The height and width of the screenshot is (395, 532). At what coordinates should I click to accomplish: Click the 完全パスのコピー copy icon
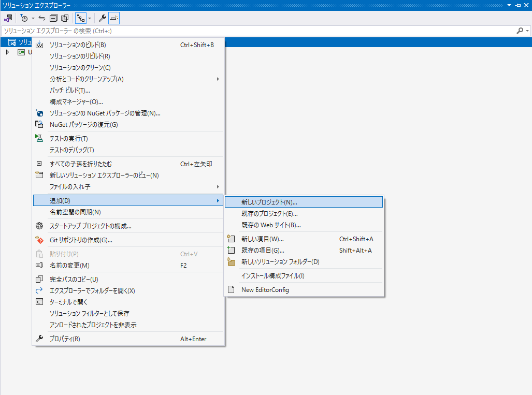pyautogui.click(x=39, y=279)
